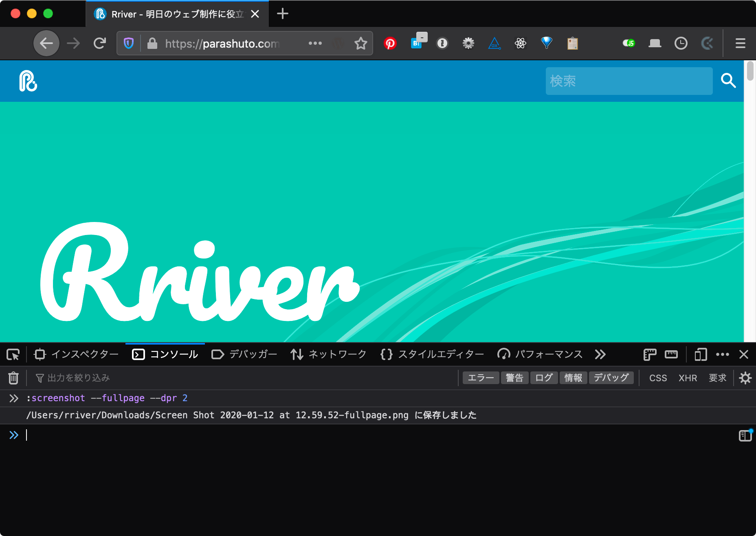Toggle the measure portion tool
Viewport: 756px width, 536px height.
coord(671,354)
